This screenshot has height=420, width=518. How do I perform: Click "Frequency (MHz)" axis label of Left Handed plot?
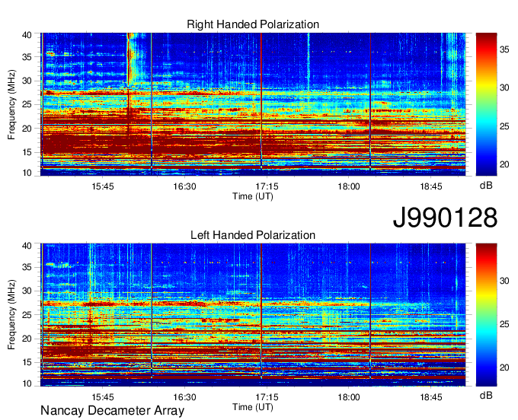pos(11,315)
